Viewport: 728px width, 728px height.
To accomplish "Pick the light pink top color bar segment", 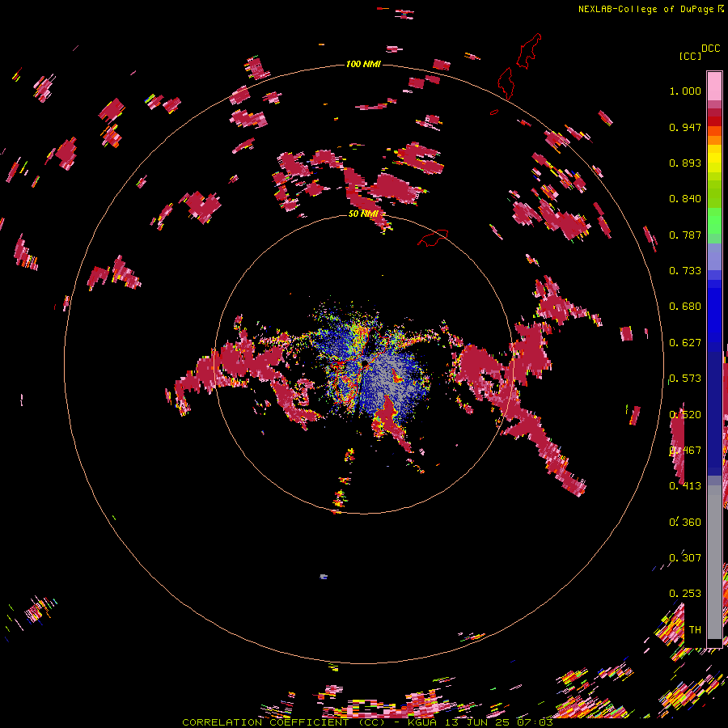I will (x=714, y=86).
